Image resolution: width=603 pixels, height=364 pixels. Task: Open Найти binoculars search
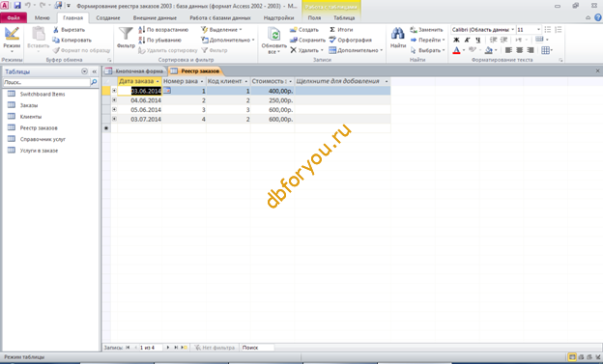pyautogui.click(x=398, y=38)
